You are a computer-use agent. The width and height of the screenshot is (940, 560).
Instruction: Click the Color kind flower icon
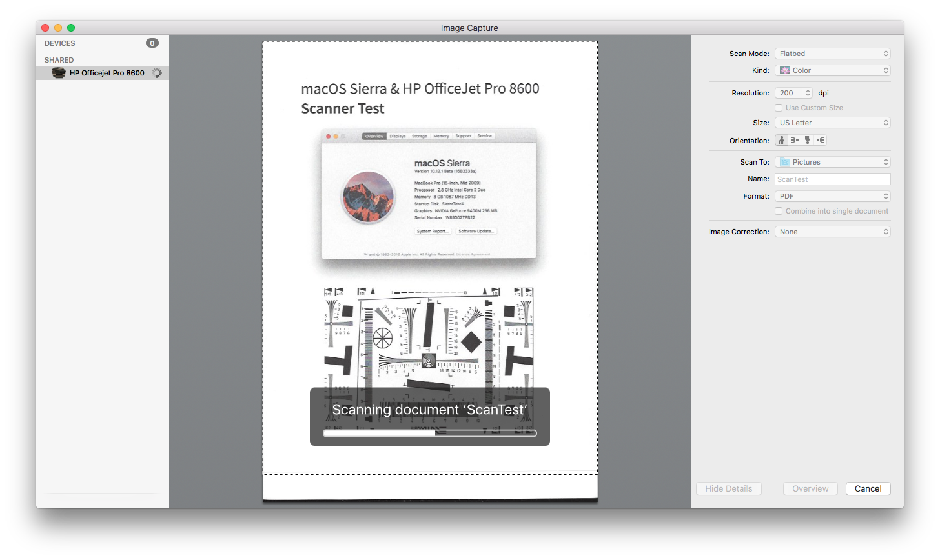pyautogui.click(x=785, y=70)
